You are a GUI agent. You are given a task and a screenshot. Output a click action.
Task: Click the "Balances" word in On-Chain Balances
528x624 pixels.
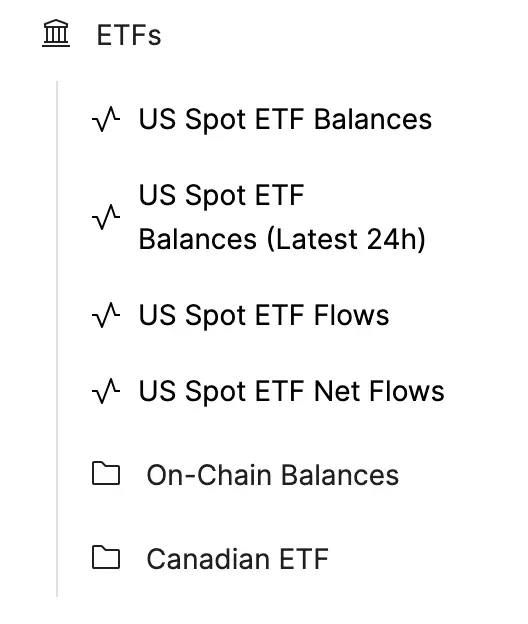coord(340,475)
